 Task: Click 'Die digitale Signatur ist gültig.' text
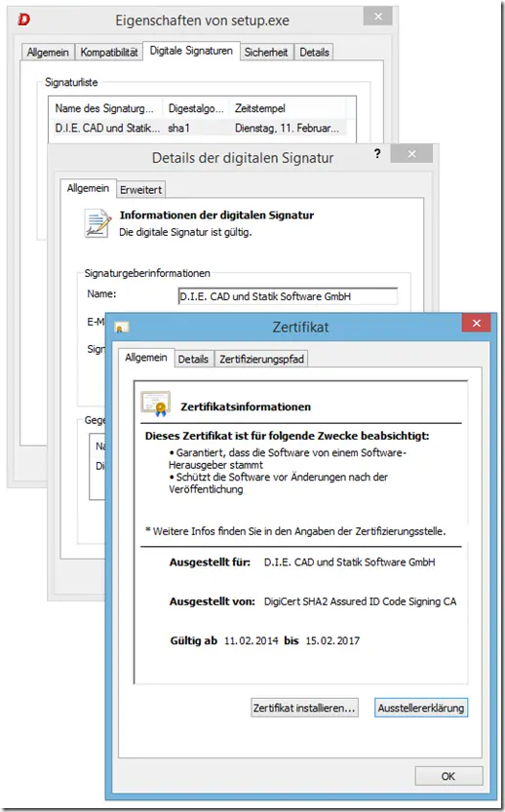pos(185,233)
